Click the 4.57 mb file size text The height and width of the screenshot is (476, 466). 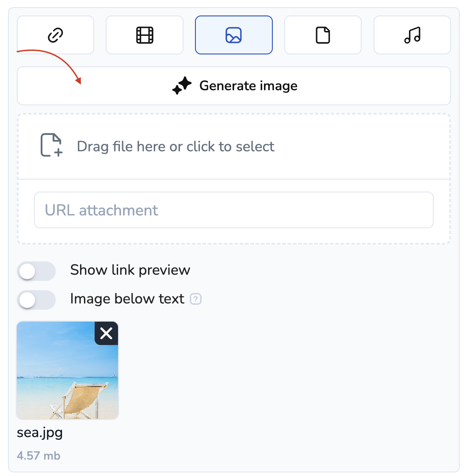38,456
